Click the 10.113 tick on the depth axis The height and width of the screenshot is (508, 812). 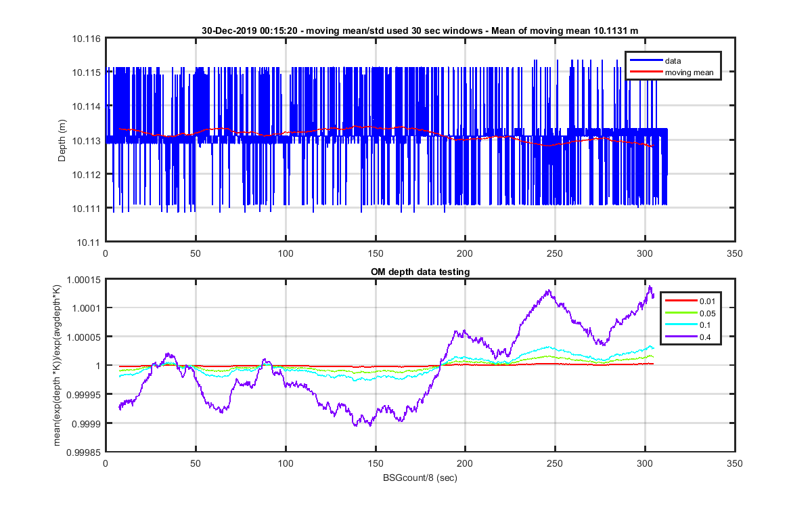pyautogui.click(x=87, y=140)
